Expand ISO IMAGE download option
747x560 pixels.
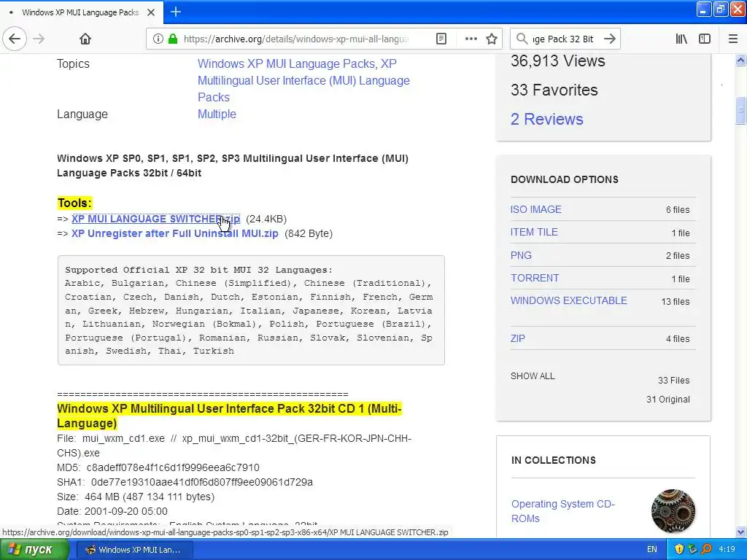[536, 209]
